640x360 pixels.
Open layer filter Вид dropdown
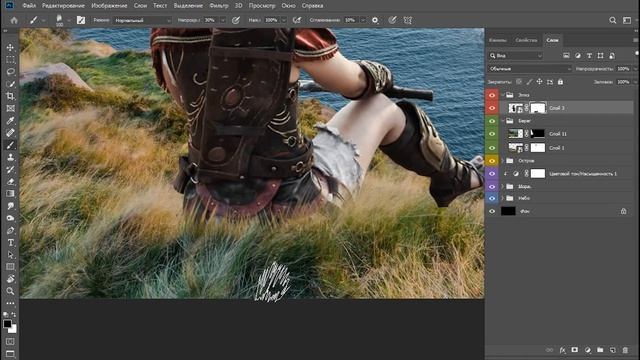point(516,56)
